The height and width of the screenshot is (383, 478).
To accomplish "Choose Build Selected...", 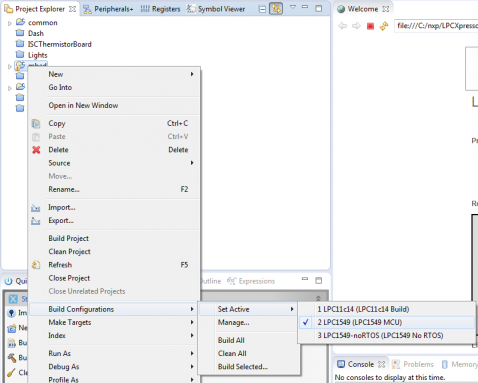I will tap(248, 367).
